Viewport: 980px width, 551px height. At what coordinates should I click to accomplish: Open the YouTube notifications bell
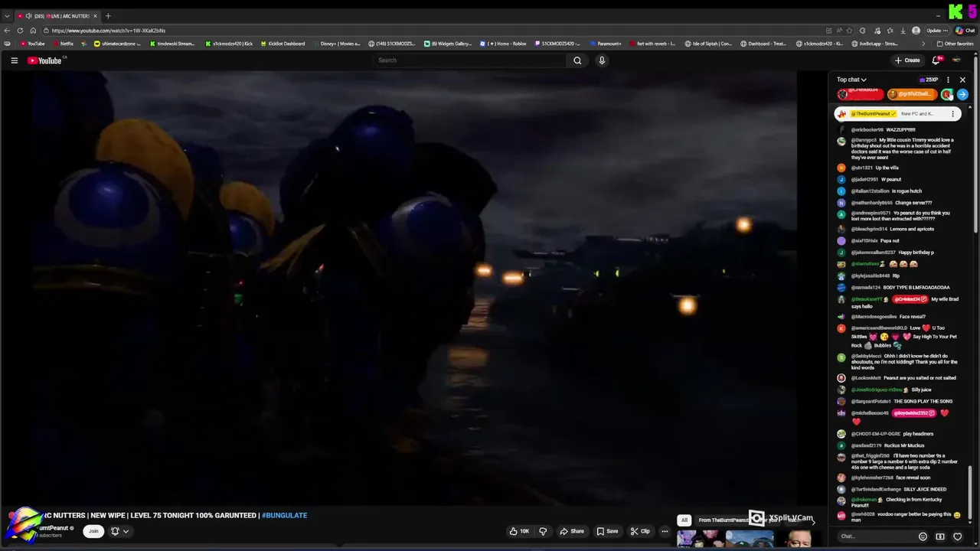(936, 60)
